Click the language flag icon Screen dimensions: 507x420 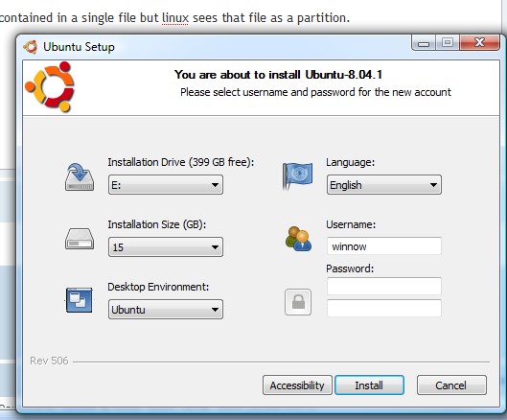click(x=297, y=175)
